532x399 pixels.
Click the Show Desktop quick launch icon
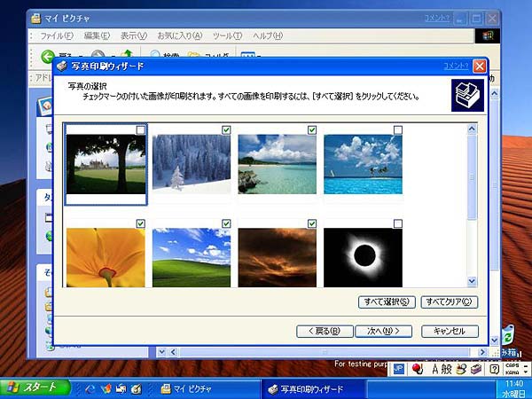[x=121, y=389]
